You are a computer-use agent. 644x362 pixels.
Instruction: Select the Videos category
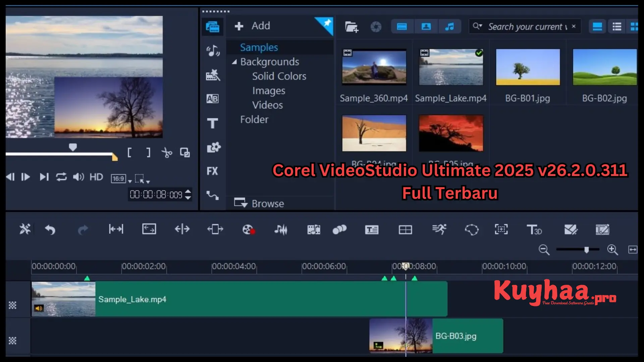point(267,105)
